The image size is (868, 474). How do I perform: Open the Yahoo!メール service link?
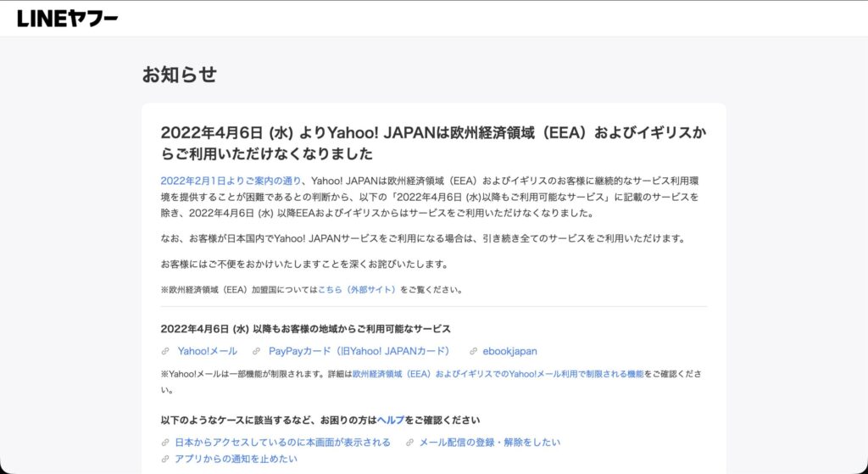coord(207,351)
